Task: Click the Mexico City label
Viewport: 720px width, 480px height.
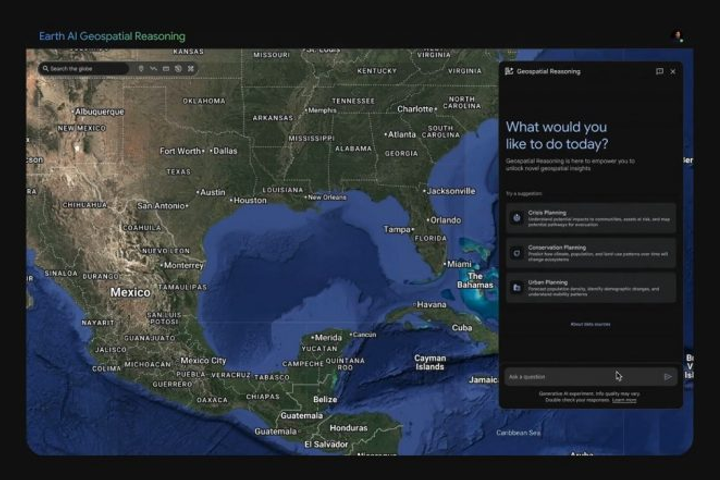Action: pos(203,361)
